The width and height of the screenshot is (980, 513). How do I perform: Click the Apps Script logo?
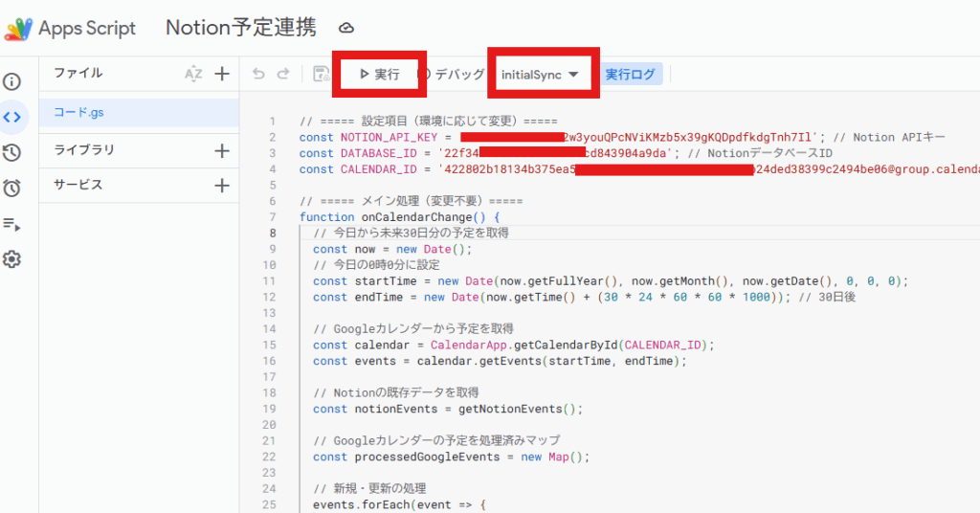pyautogui.click(x=18, y=29)
